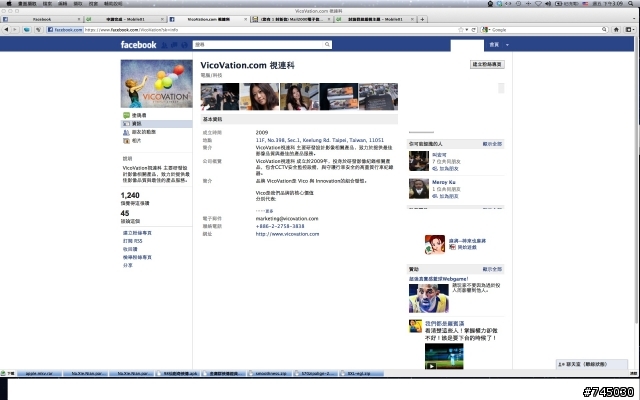Select the Info item in left sidebar

[x=156, y=124]
